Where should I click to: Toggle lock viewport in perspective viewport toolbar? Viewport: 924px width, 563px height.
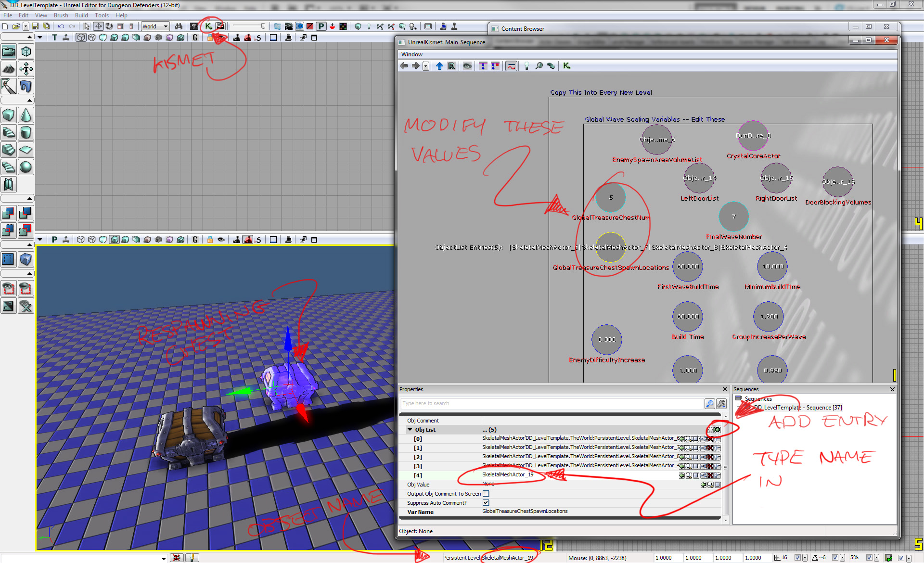coord(210,240)
